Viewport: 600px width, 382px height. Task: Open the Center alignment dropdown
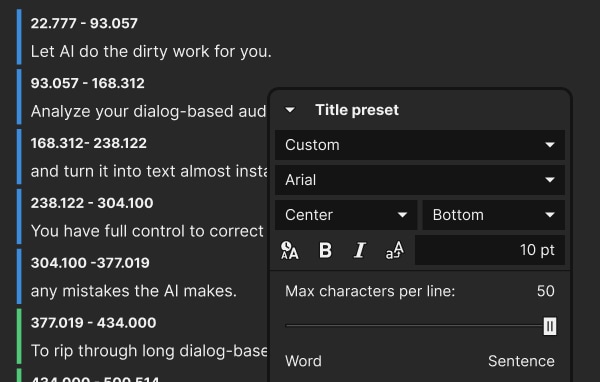[x=346, y=215]
